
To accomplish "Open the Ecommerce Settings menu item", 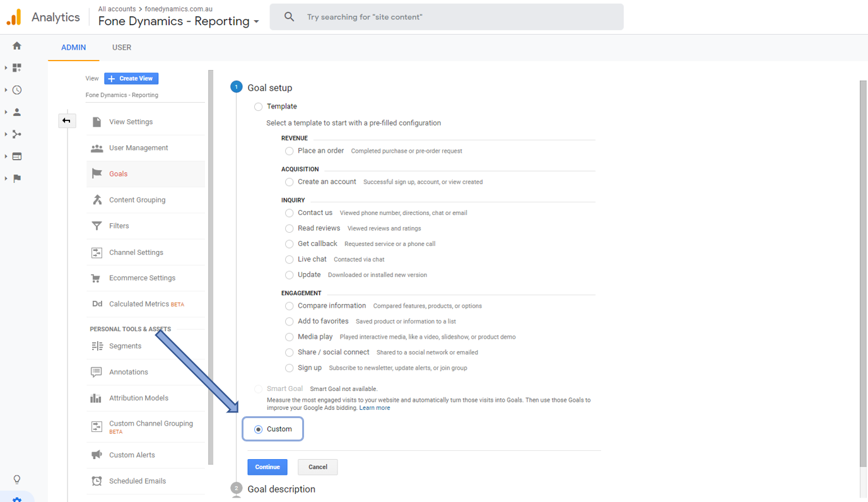I will click(x=146, y=278).
